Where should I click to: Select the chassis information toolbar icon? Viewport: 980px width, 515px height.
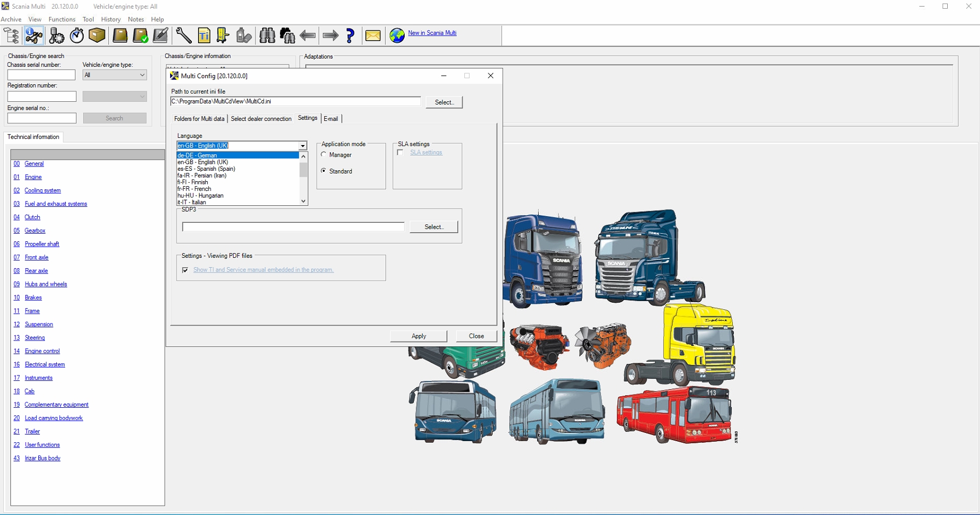[x=34, y=36]
